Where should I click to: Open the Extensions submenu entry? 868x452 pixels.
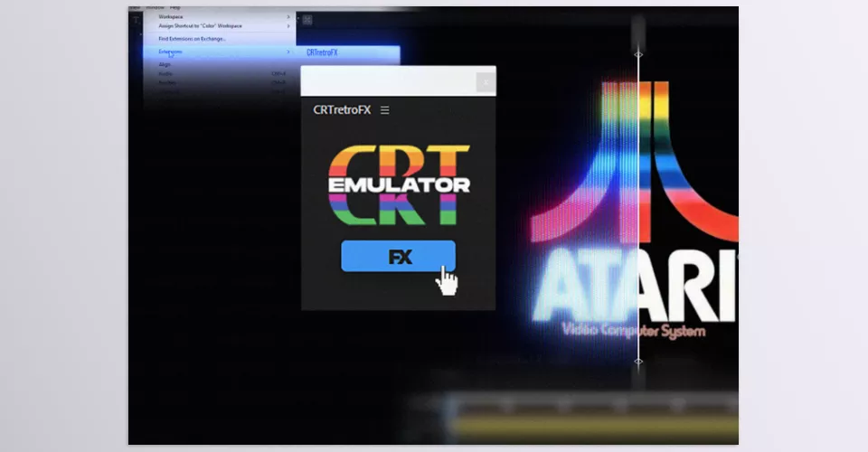pyautogui.click(x=220, y=52)
